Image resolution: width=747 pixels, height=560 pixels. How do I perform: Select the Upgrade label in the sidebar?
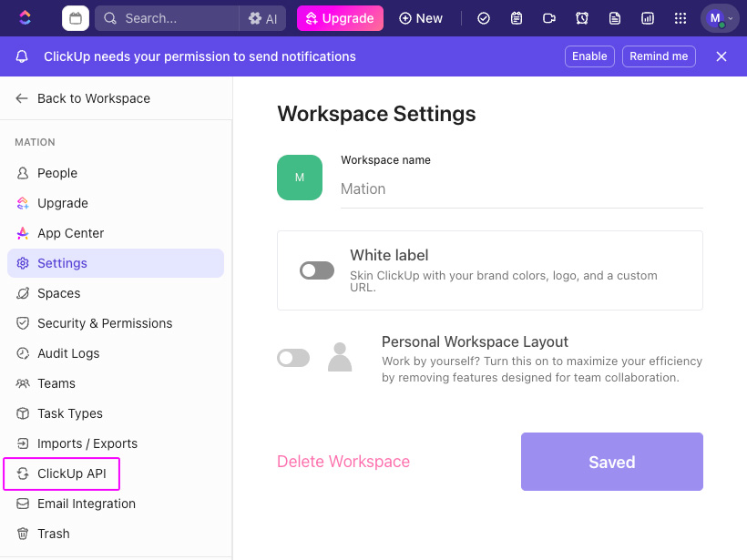click(63, 203)
